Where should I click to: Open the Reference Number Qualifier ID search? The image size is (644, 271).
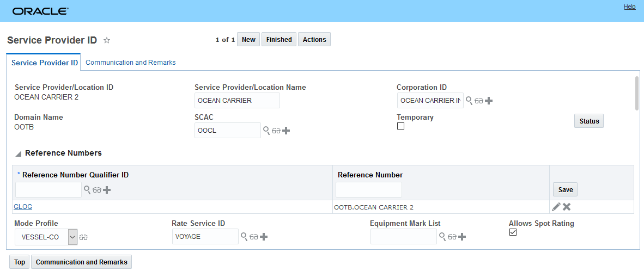tap(87, 189)
